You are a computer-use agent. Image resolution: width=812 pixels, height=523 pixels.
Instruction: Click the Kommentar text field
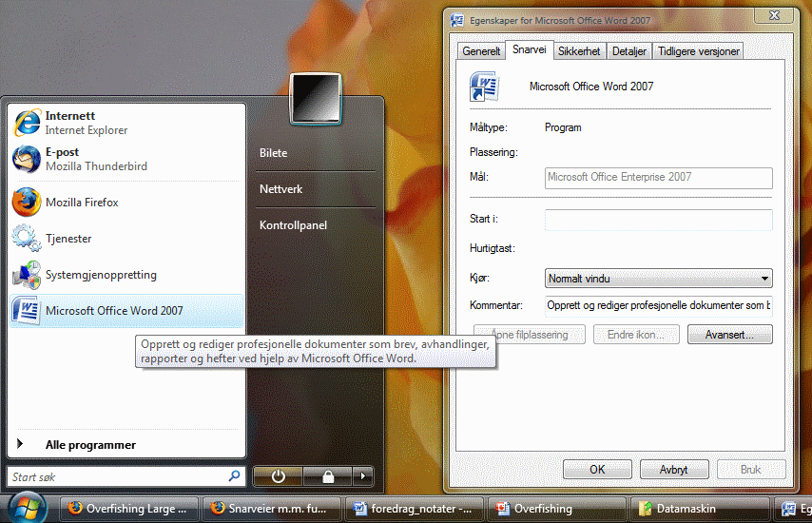(658, 305)
